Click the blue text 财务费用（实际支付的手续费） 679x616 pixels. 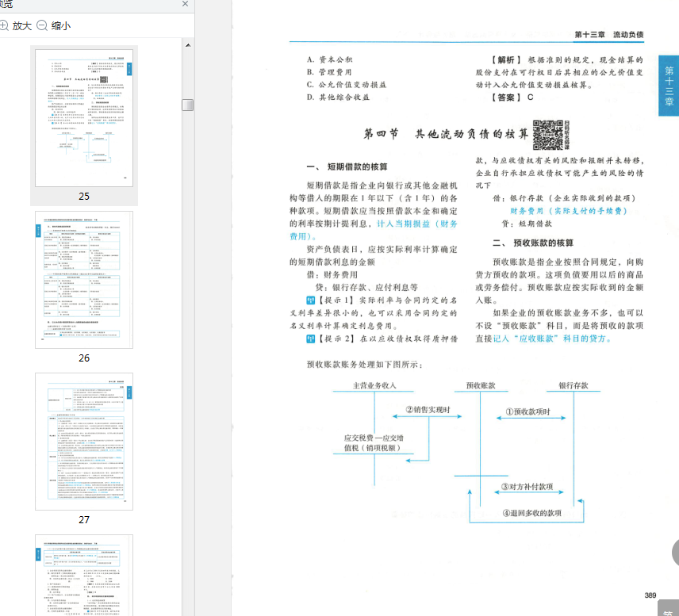pyautogui.click(x=569, y=211)
